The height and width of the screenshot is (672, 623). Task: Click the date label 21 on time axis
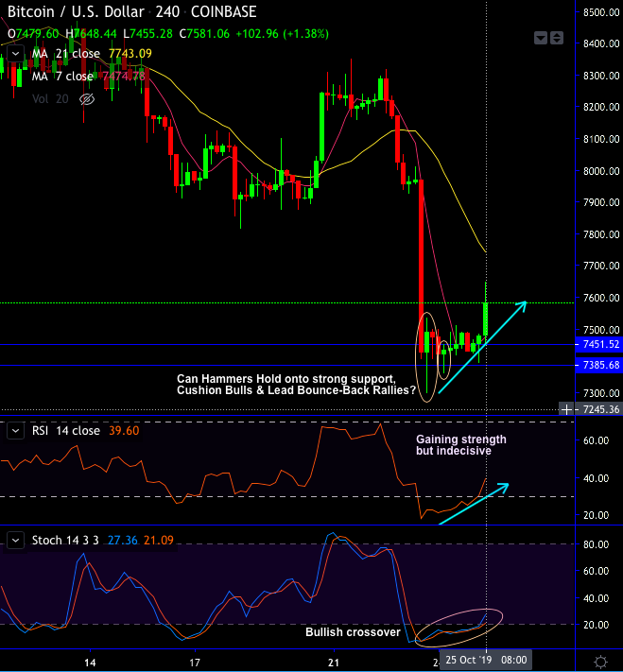pyautogui.click(x=334, y=663)
